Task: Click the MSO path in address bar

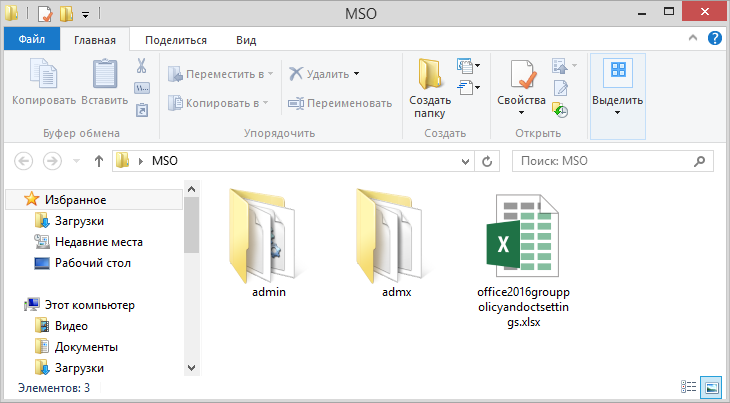Action: [x=165, y=161]
